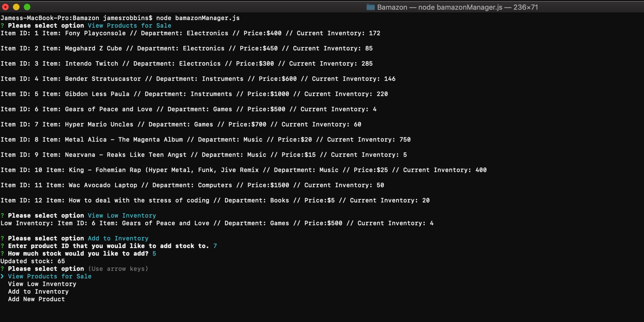Click the green zoom window button

coord(27,7)
